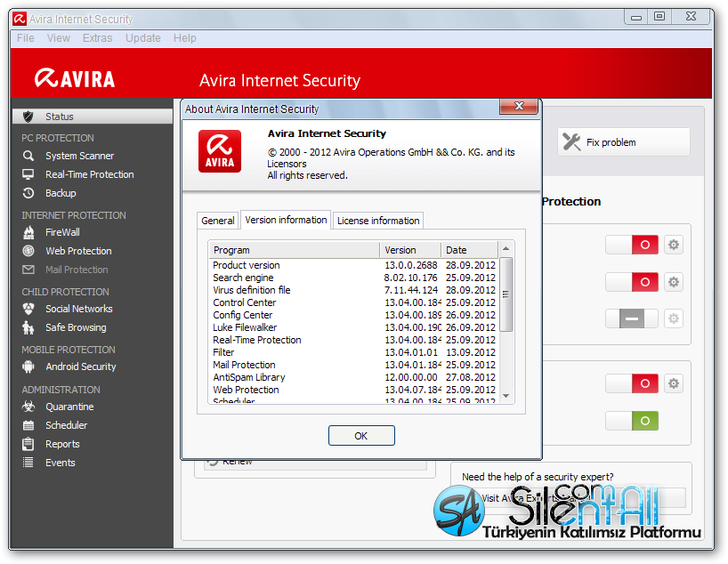The height and width of the screenshot is (564, 728).
Task: Click the calendar icon beside Scheduler
Action: (28, 425)
